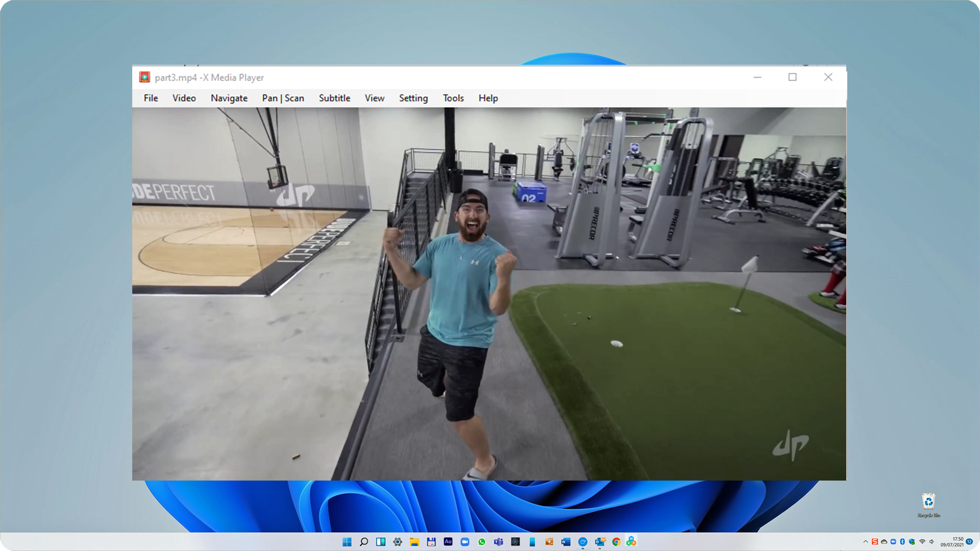Open the Windows Start menu
The height and width of the screenshot is (551, 980).
tap(347, 542)
